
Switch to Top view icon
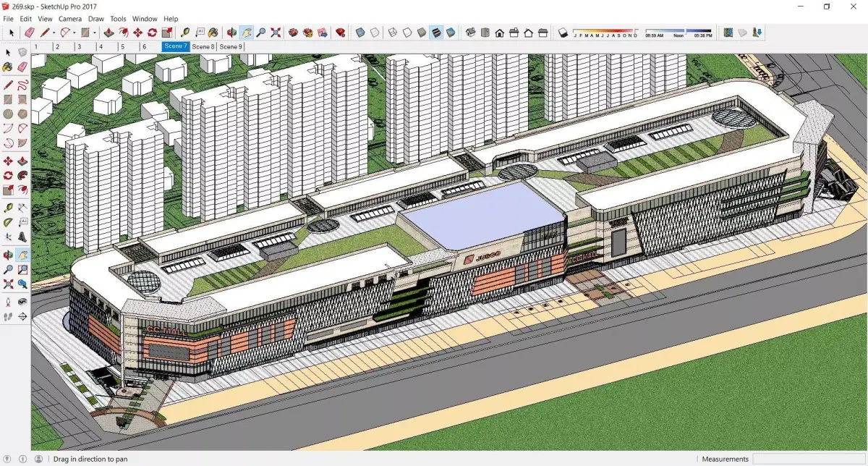coord(485,33)
